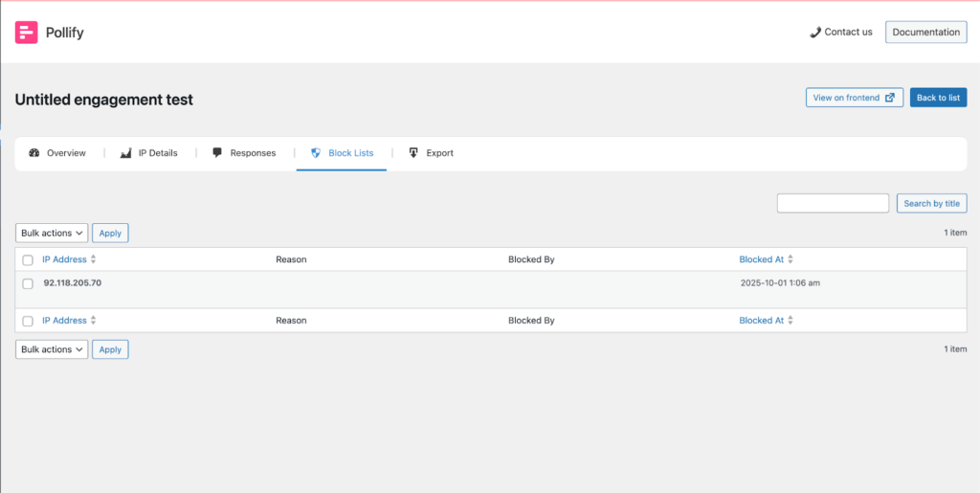Check the select-all checkbox in table header
This screenshot has height=493, width=980.
[x=28, y=260]
